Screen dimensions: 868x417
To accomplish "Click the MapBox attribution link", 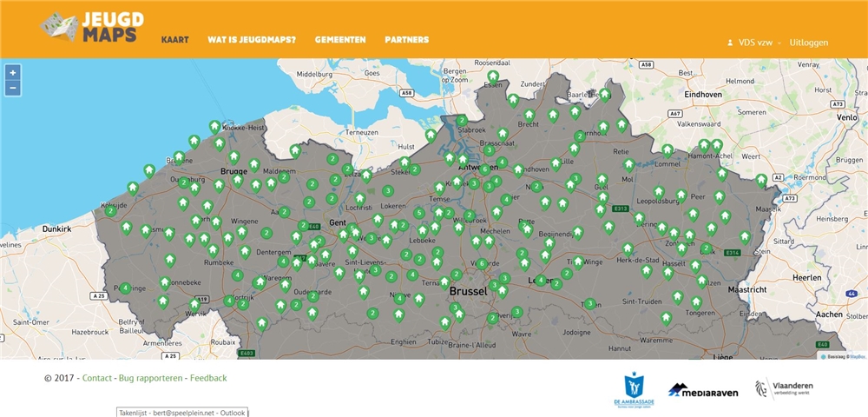I will point(858,357).
